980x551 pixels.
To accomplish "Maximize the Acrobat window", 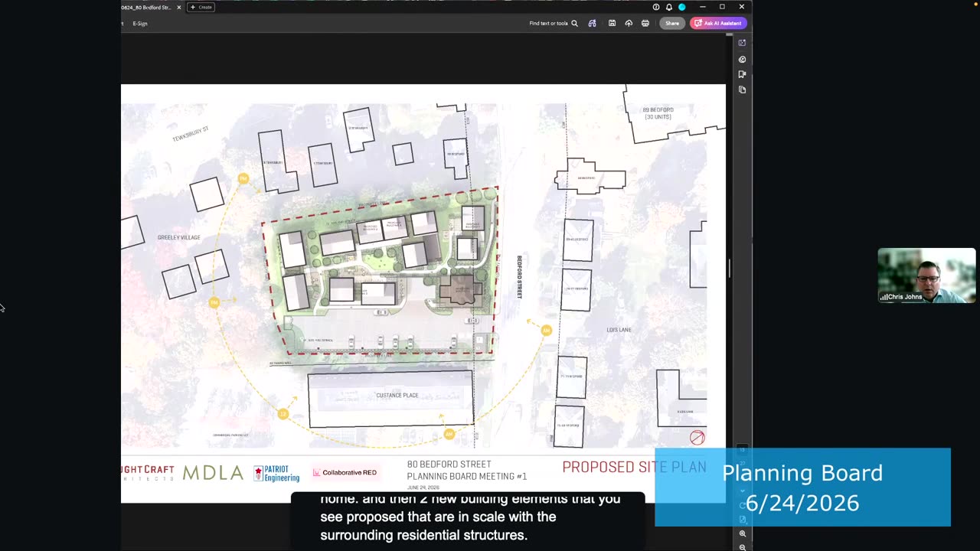I will tap(722, 7).
